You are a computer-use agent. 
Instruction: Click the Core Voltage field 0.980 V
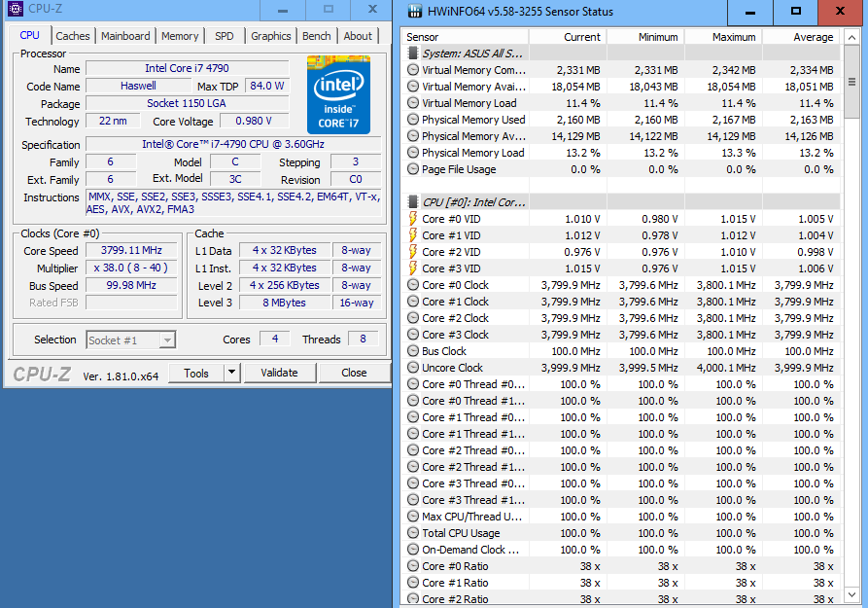[x=254, y=121]
